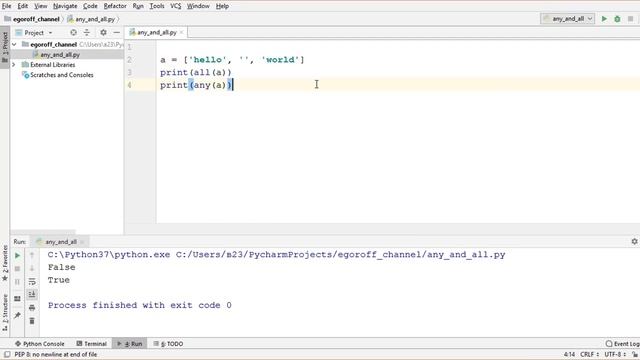The width and height of the screenshot is (640, 360).
Task: Click the restore layout icon in Run panel
Action: pos(17,299)
